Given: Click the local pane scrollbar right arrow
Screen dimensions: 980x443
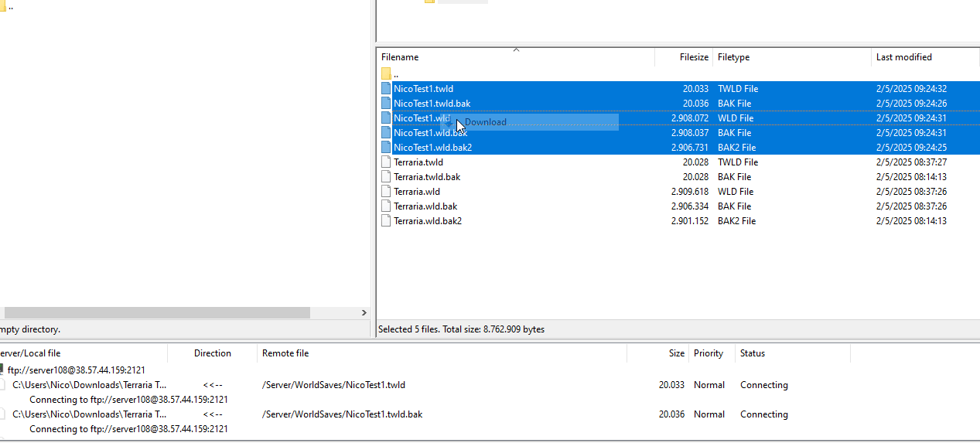Looking at the screenshot, I should click(x=364, y=312).
